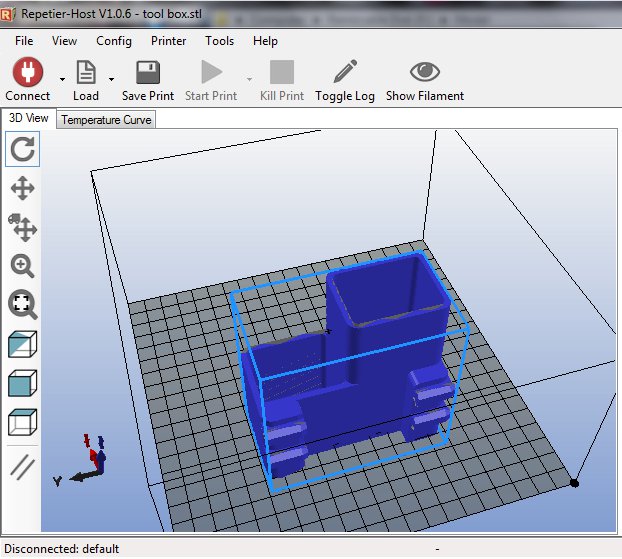The height and width of the screenshot is (559, 622).
Task: Click the Fit to view zoom icon
Action: tap(23, 304)
